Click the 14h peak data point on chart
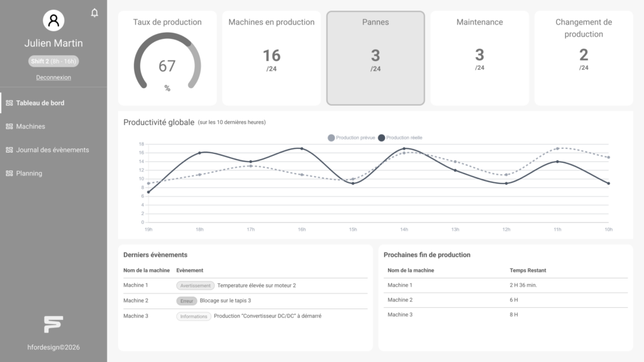The image size is (644, 362). (404, 148)
